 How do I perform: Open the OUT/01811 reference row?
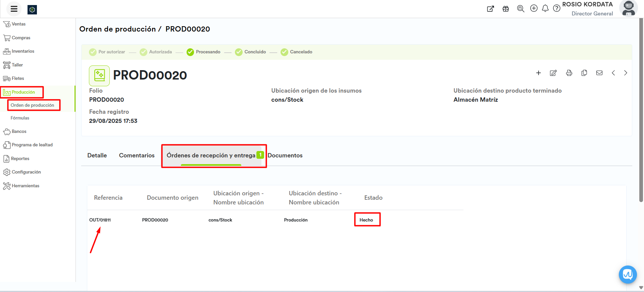point(100,220)
